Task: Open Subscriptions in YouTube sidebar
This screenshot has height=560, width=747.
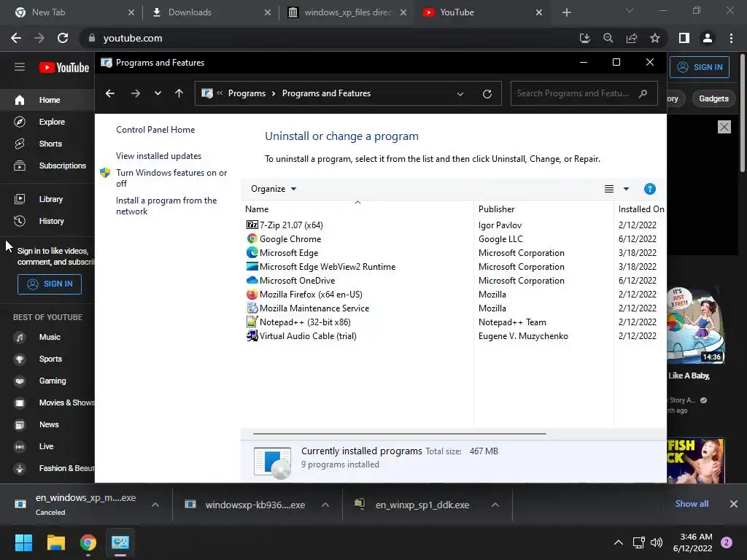Action: [x=47, y=166]
